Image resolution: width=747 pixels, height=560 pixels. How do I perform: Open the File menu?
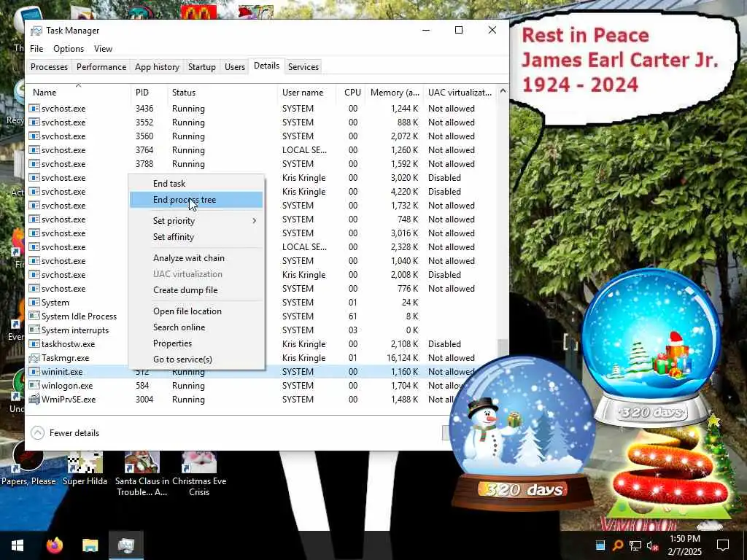pos(36,49)
